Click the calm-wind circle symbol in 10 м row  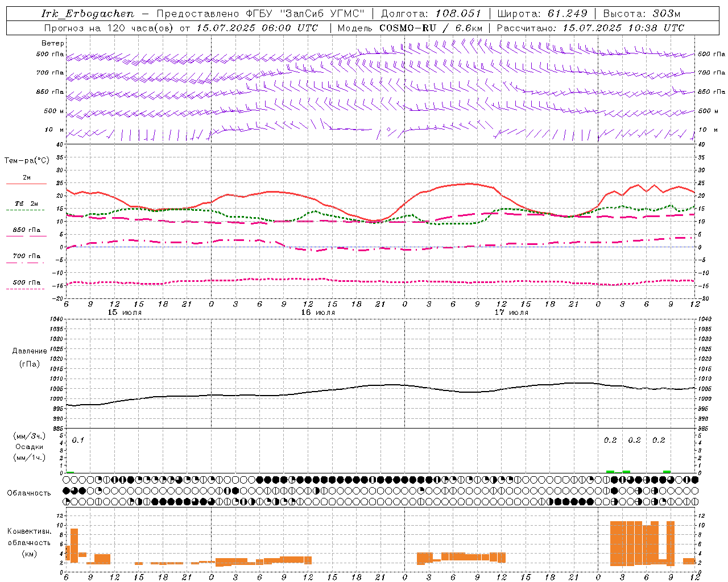(388, 130)
